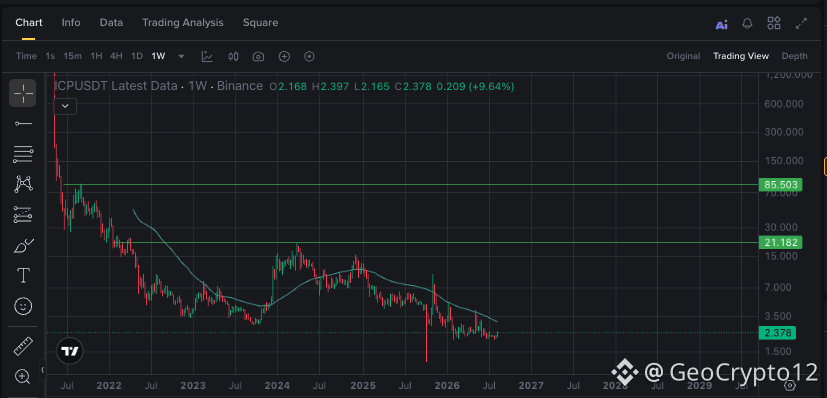Switch to Original chart view

(684, 56)
